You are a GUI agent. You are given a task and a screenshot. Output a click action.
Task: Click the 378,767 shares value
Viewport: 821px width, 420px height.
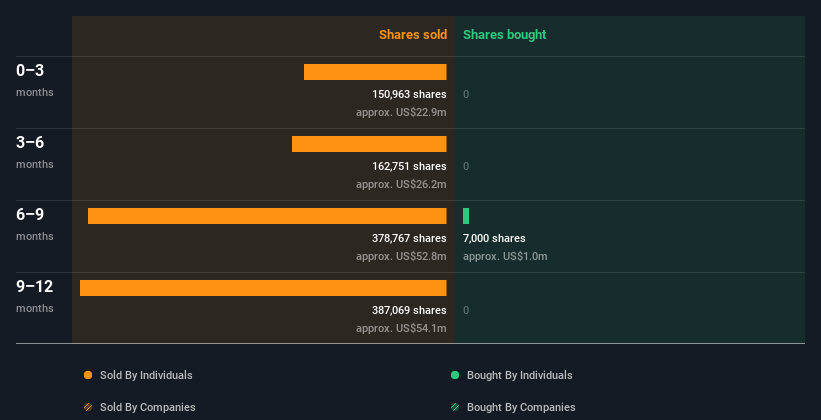pyautogui.click(x=409, y=238)
